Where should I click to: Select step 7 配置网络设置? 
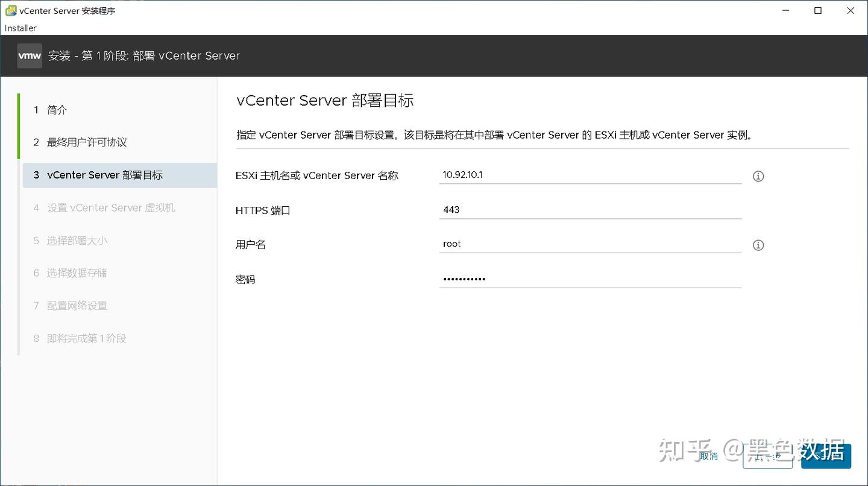78,305
